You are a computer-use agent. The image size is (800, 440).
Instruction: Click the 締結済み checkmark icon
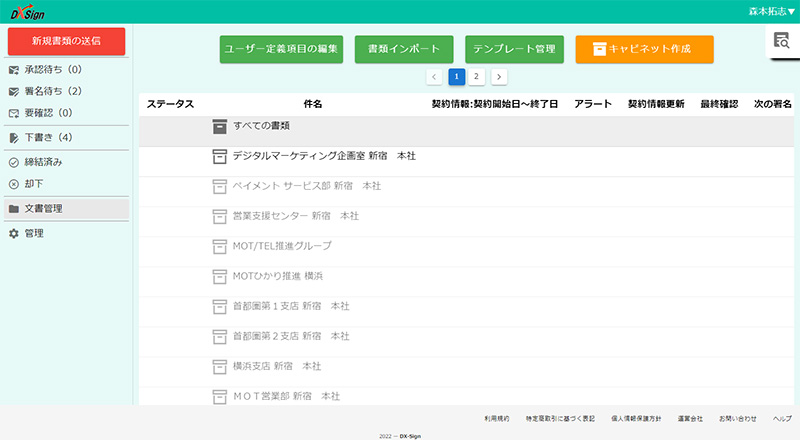(14, 162)
